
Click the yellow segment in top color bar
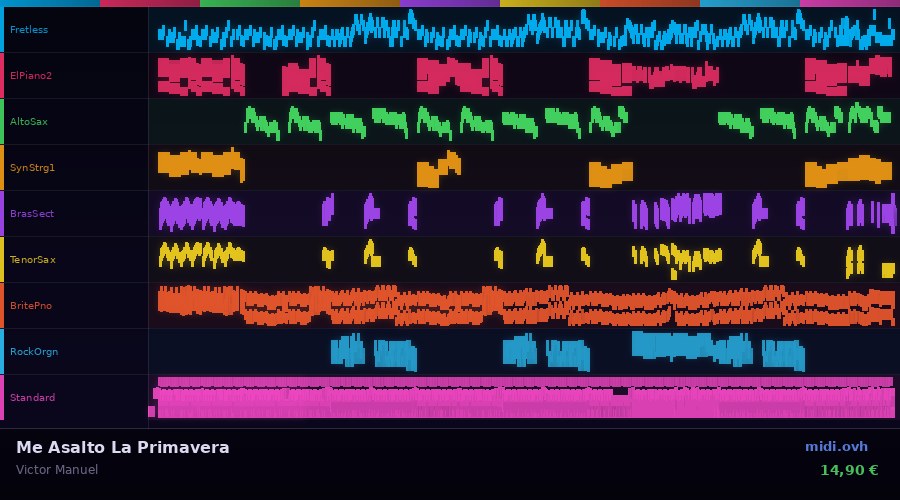tap(550, 3)
